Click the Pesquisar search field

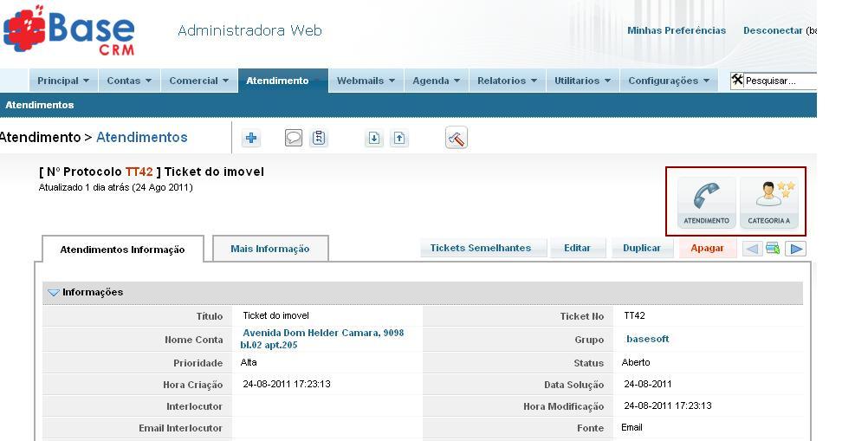click(780, 81)
